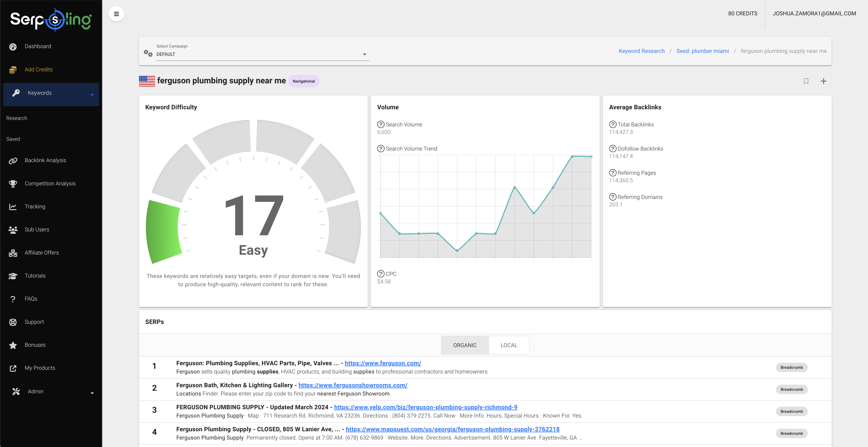
Task: Switch to the LOCAL tab
Action: point(509,345)
